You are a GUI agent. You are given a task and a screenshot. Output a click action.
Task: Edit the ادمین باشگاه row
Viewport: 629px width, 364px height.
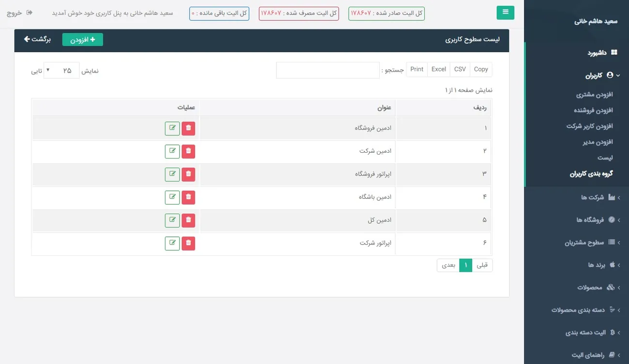(172, 197)
